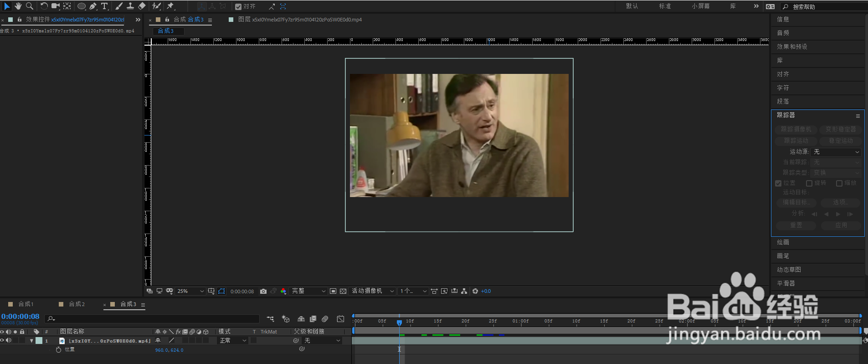This screenshot has height=364, width=868.
Task: Click the blue current time indicator
Action: click(x=399, y=322)
